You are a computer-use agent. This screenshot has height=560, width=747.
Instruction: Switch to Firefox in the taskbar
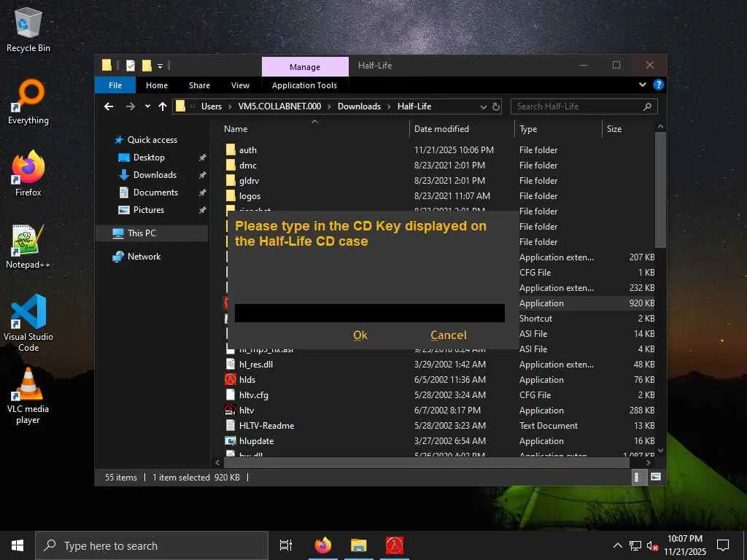pos(323,545)
